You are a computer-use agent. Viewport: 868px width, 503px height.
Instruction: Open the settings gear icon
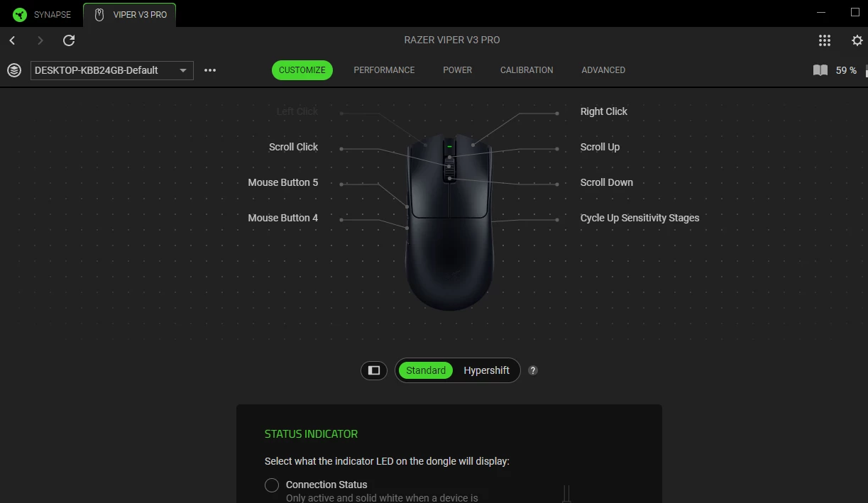pyautogui.click(x=857, y=40)
